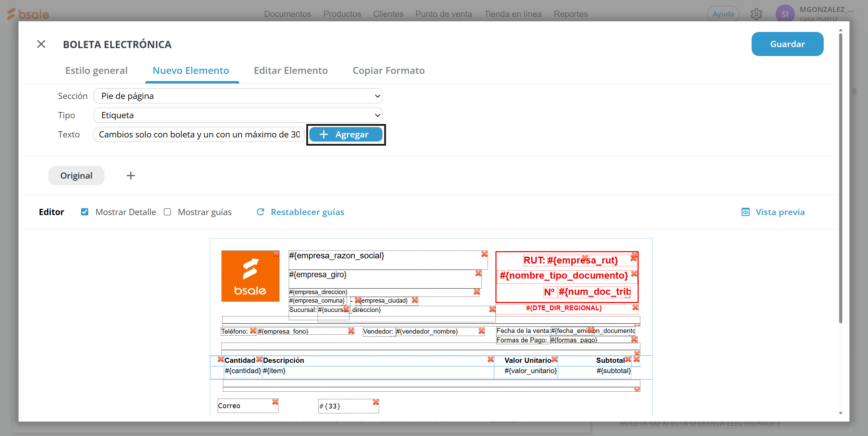Switch to the Editar Elemento tab
868x436 pixels.
(290, 70)
